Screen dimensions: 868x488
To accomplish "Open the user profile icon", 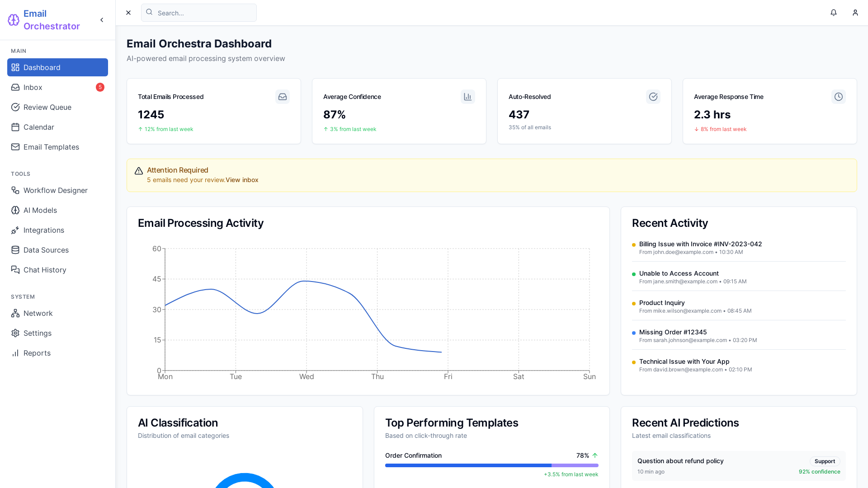I will [855, 13].
